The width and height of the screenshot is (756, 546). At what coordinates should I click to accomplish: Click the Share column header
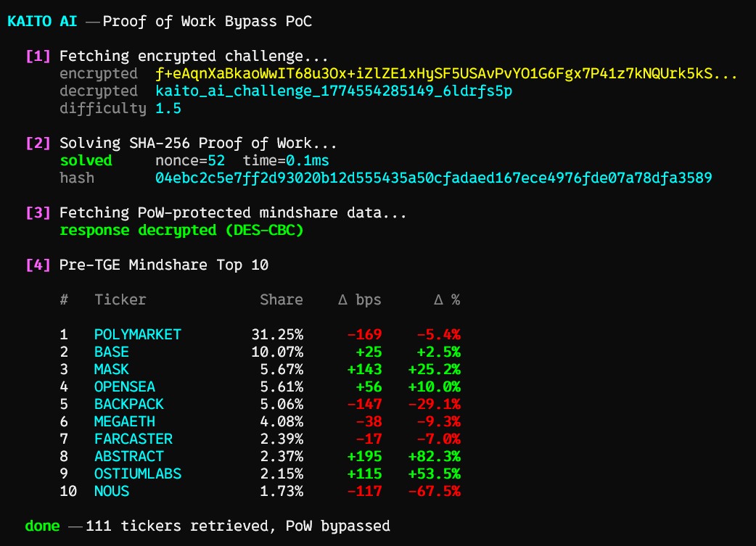point(282,299)
